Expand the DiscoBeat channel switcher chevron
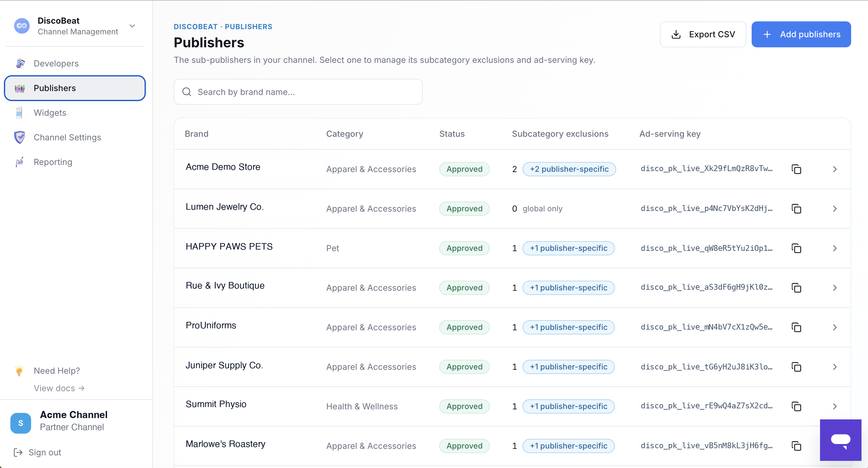The height and width of the screenshot is (468, 868). tap(133, 26)
